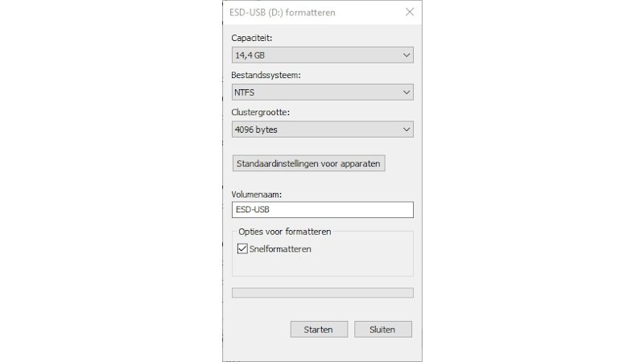
Task: Click the title bar text ESD-USB (D:) formatteren
Action: click(283, 12)
